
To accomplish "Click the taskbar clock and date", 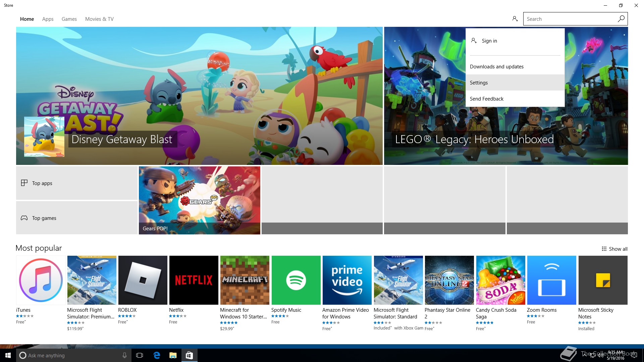I will coord(615,355).
